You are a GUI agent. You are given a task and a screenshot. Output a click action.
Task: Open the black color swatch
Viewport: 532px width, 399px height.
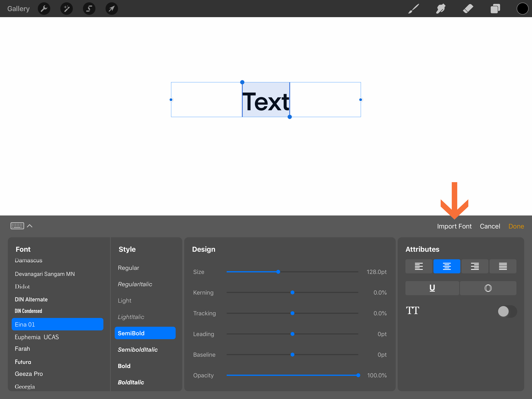tap(522, 9)
